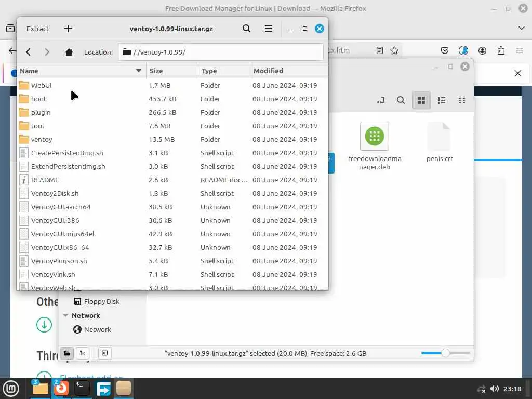Collapse the Network sidebar section
The height and width of the screenshot is (399, 532).
[65, 315]
